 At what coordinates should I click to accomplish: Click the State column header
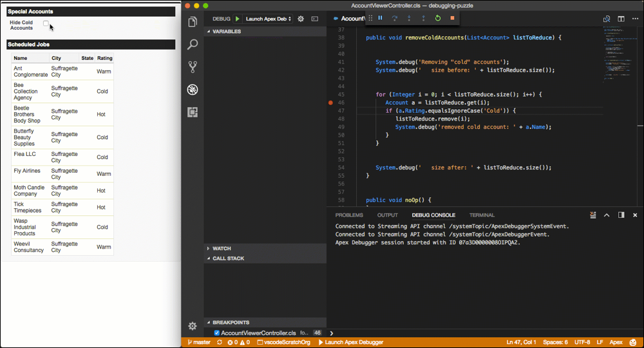point(87,58)
